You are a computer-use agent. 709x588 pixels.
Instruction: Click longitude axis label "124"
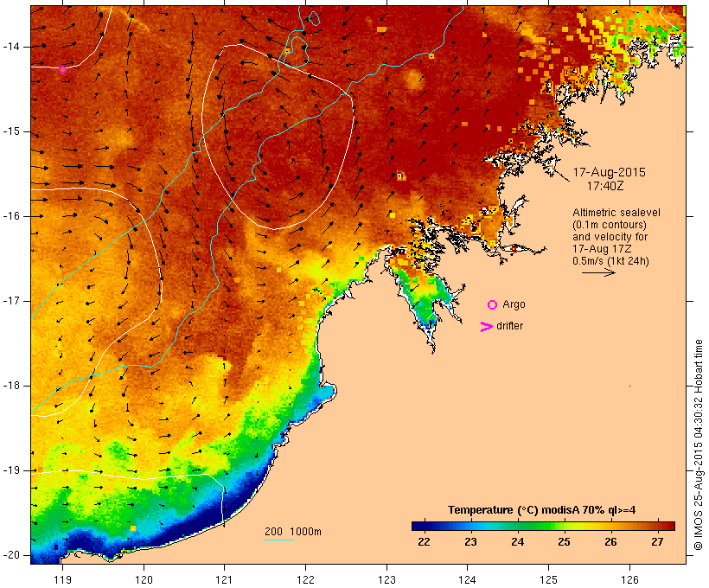(x=467, y=579)
